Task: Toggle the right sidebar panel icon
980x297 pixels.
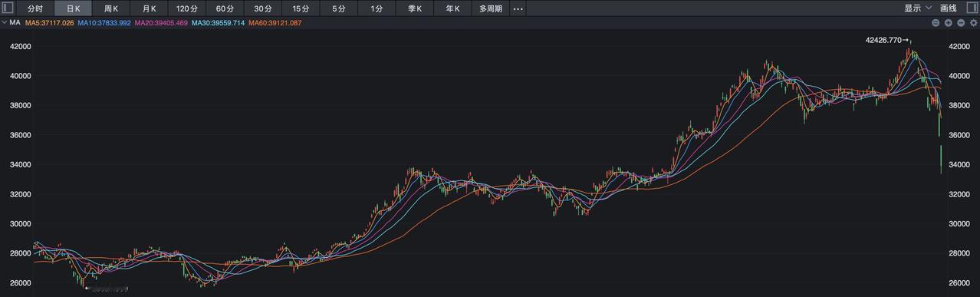Action: pos(972,8)
